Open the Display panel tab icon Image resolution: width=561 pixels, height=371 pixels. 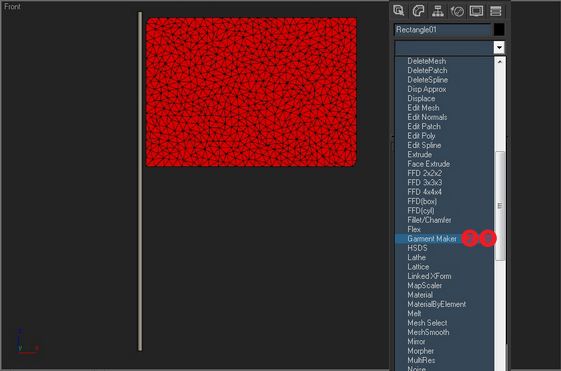pos(476,11)
